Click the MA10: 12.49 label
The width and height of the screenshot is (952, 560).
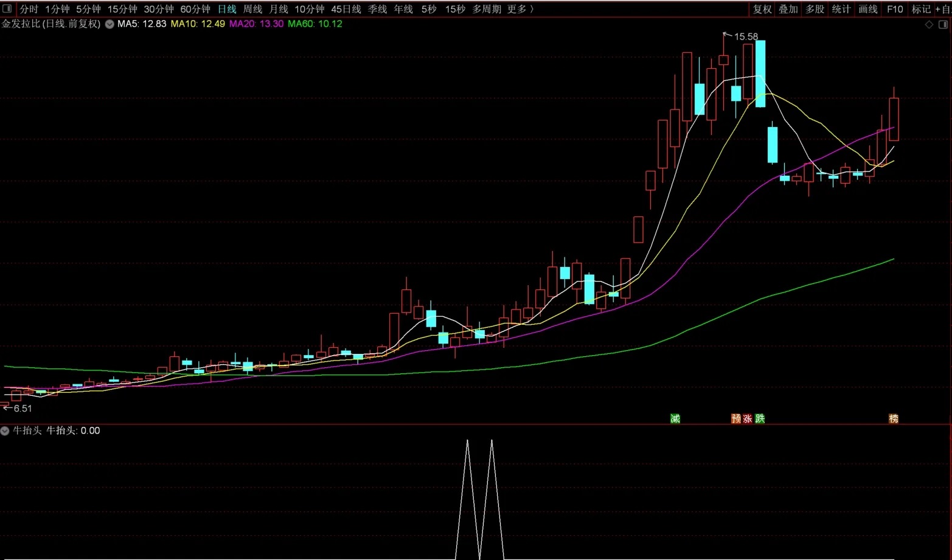[198, 24]
